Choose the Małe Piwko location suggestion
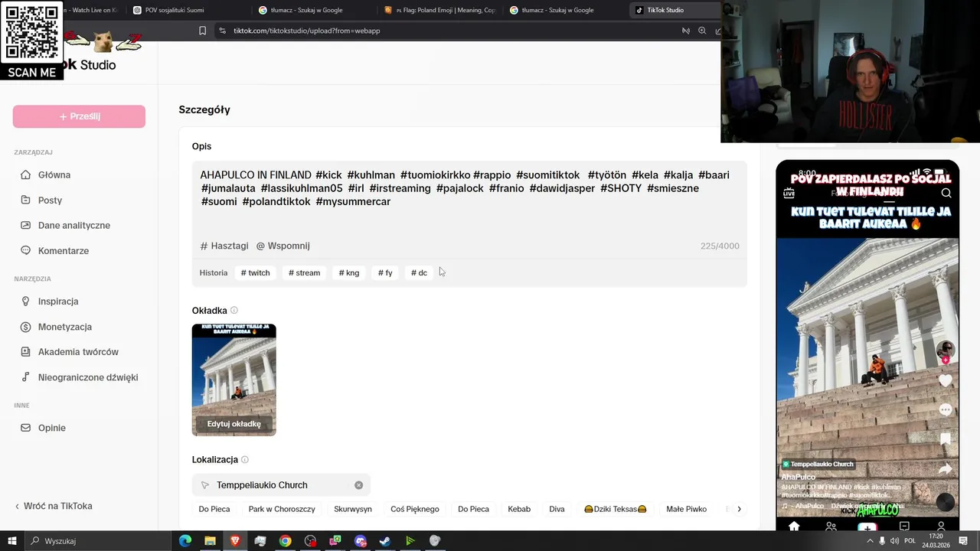 click(x=686, y=509)
